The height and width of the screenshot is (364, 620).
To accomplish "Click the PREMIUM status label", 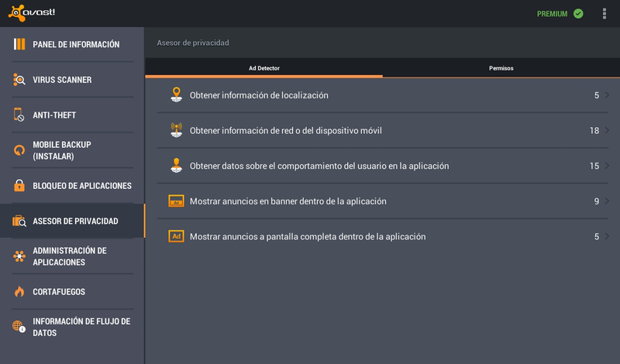I will point(552,14).
